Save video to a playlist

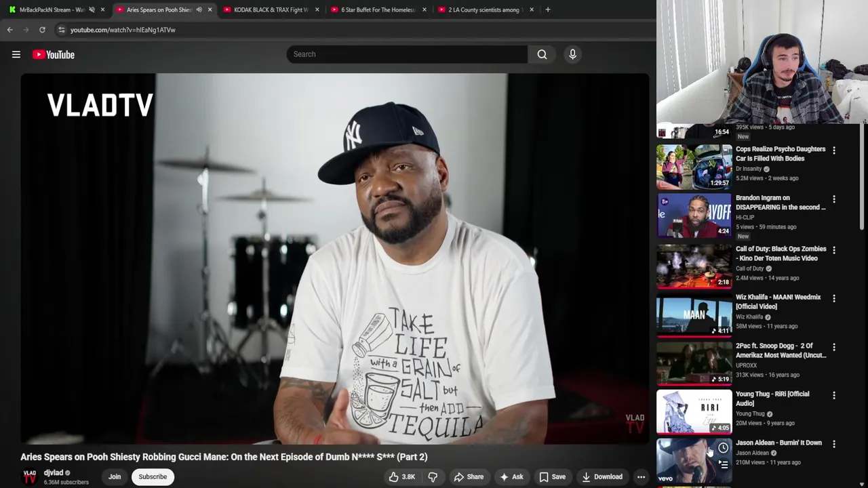552,476
